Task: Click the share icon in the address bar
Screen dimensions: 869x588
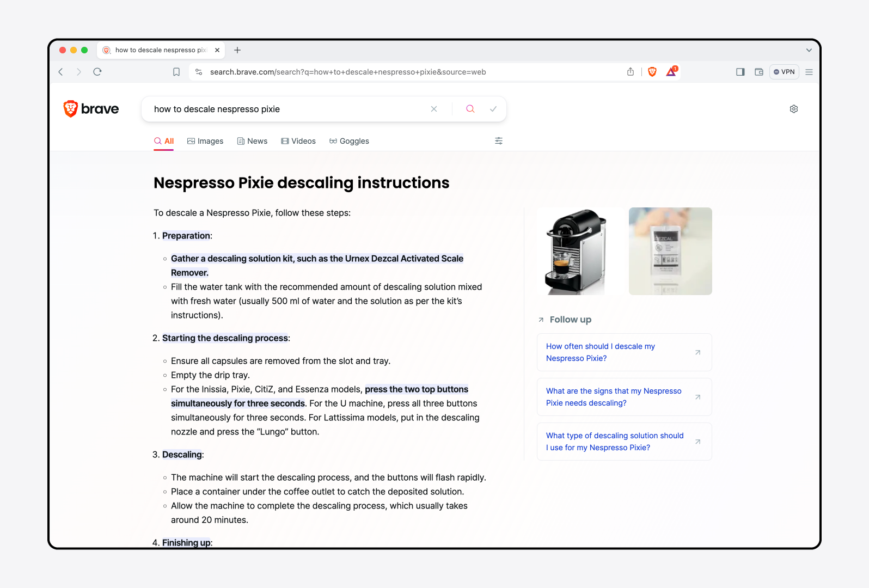Action: click(631, 72)
